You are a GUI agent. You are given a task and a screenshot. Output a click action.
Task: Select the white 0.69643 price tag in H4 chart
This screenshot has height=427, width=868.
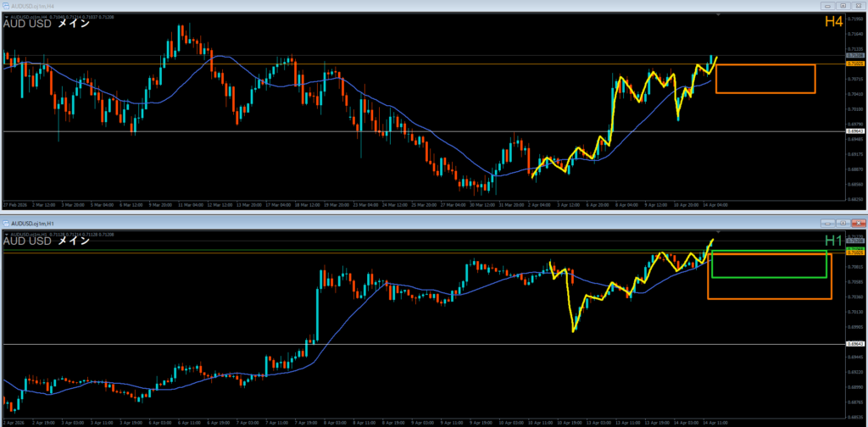[x=855, y=131]
